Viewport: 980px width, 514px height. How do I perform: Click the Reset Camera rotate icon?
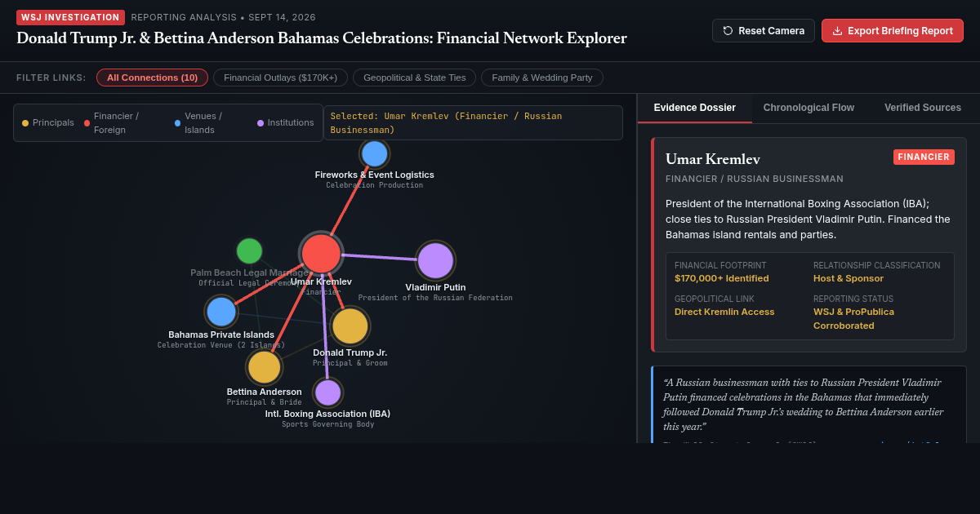click(x=728, y=31)
